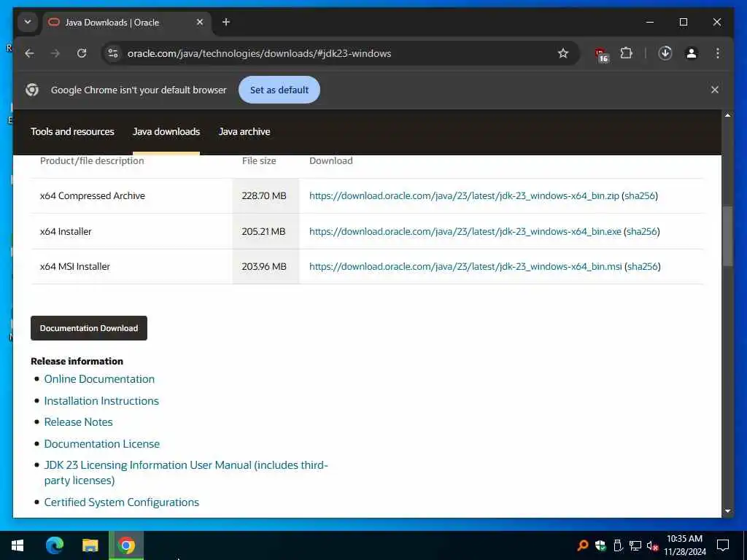Click the address bar URL
This screenshot has height=560, width=747.
point(259,53)
